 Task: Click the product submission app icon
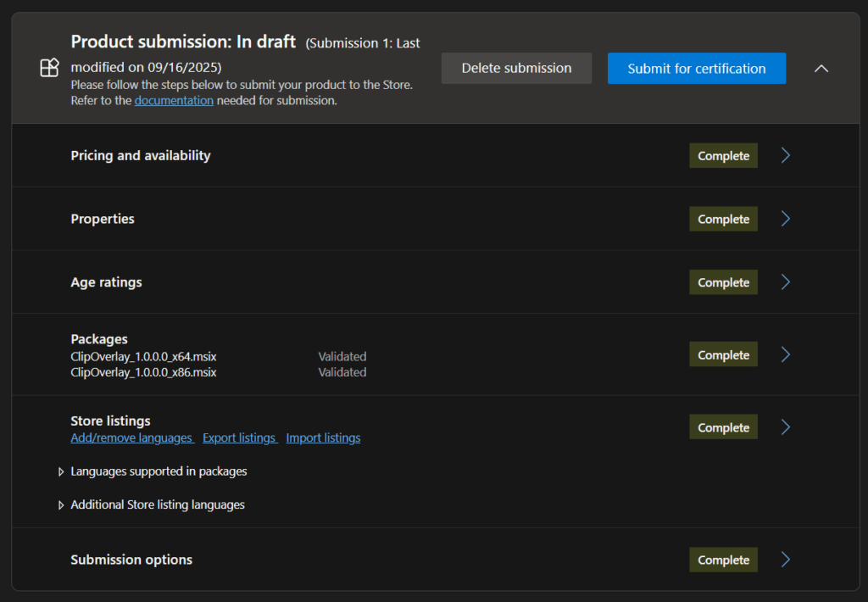click(49, 68)
